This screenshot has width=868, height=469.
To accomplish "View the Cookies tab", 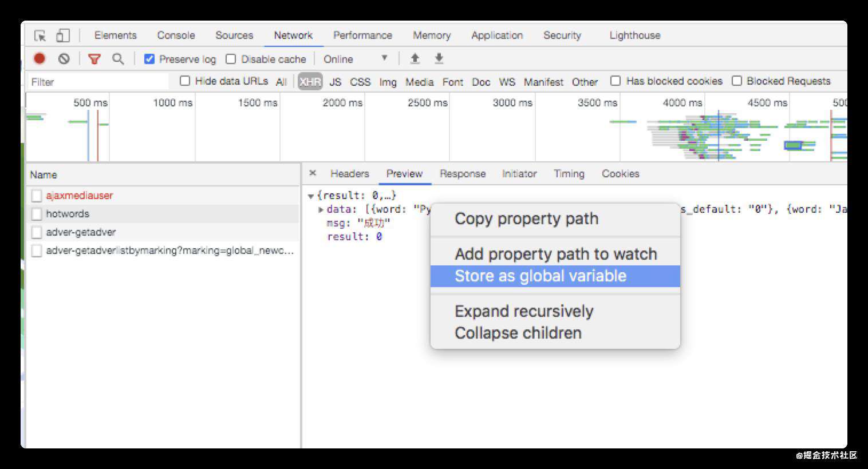I will coord(620,174).
